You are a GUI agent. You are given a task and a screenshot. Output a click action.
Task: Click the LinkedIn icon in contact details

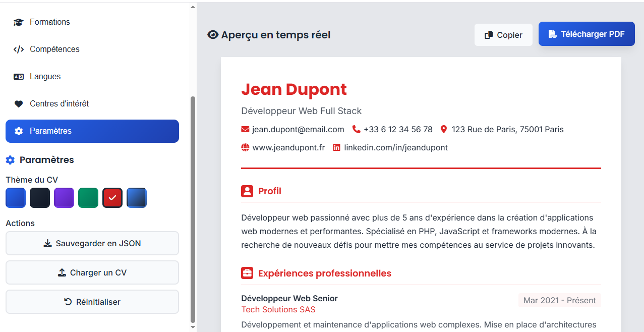336,147
